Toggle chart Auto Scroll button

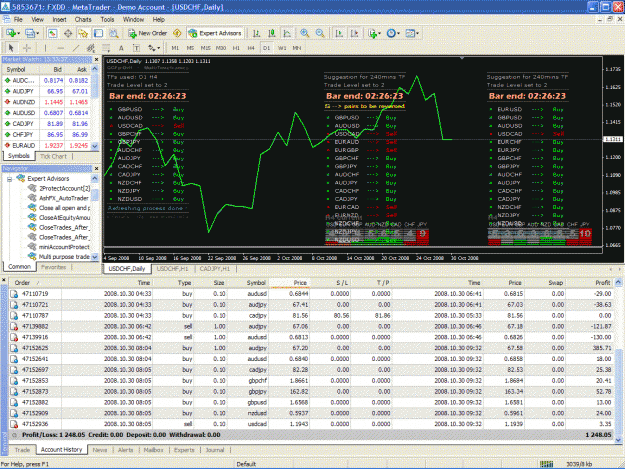click(x=339, y=33)
